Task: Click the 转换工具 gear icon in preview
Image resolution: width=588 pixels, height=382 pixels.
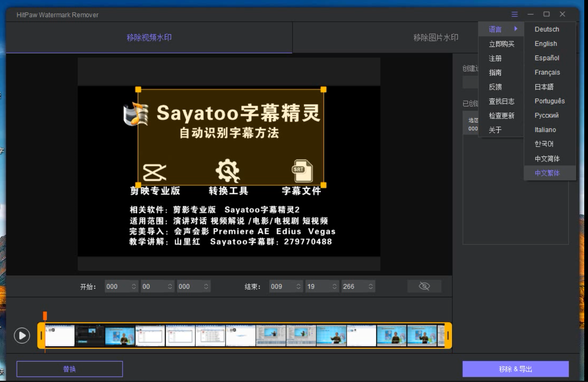Action: tap(228, 170)
